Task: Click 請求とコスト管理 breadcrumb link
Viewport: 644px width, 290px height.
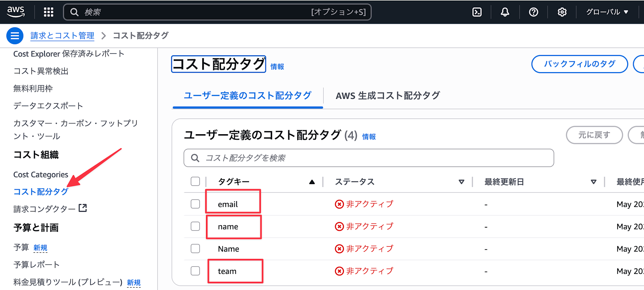Action: [62, 36]
